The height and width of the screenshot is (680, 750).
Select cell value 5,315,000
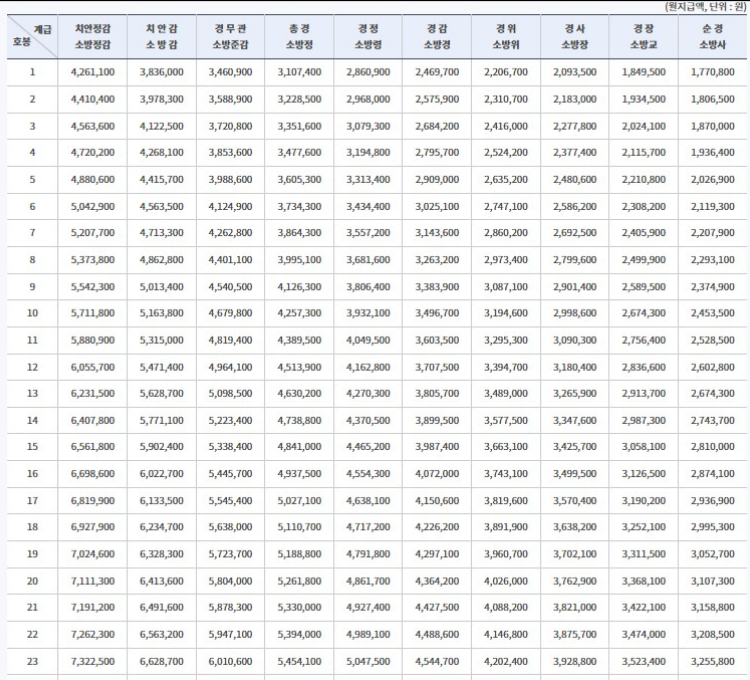(x=162, y=340)
